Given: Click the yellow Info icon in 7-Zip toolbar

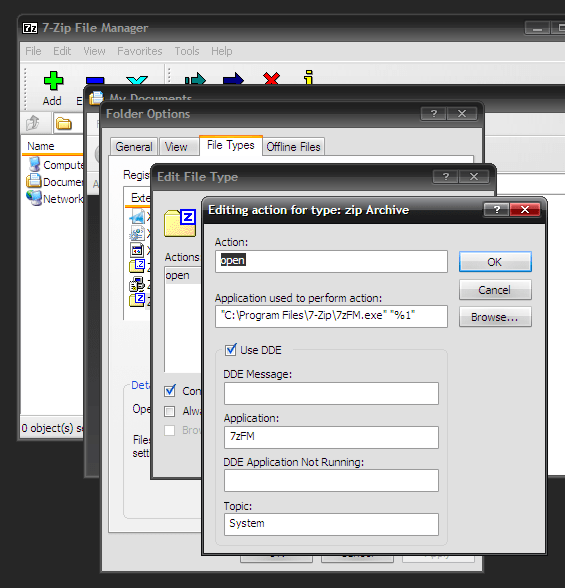Looking at the screenshot, I should pos(309,77).
